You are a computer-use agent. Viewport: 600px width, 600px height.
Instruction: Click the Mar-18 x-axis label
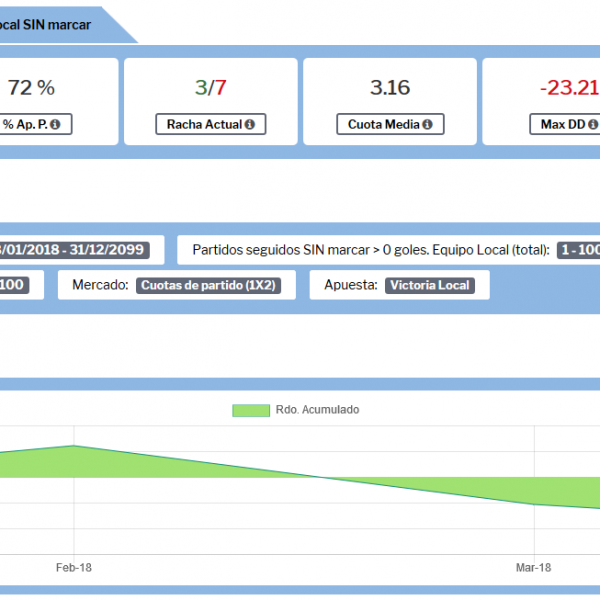(x=533, y=566)
